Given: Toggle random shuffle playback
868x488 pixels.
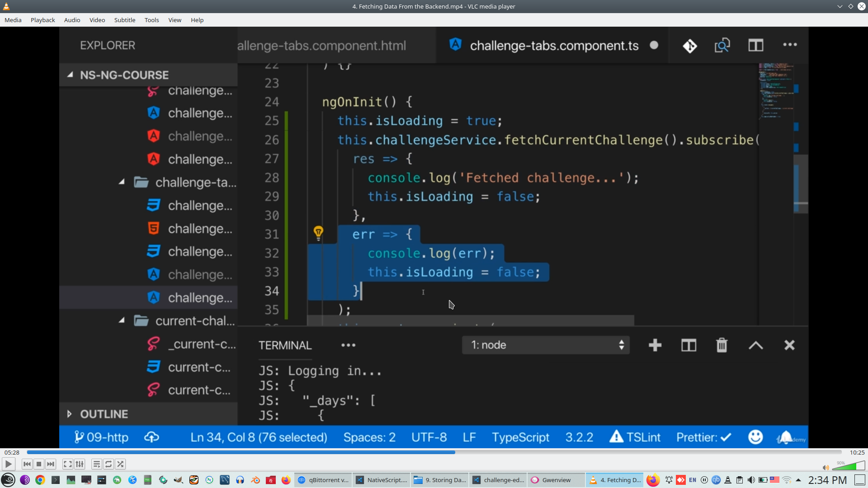Looking at the screenshot, I should tap(120, 464).
